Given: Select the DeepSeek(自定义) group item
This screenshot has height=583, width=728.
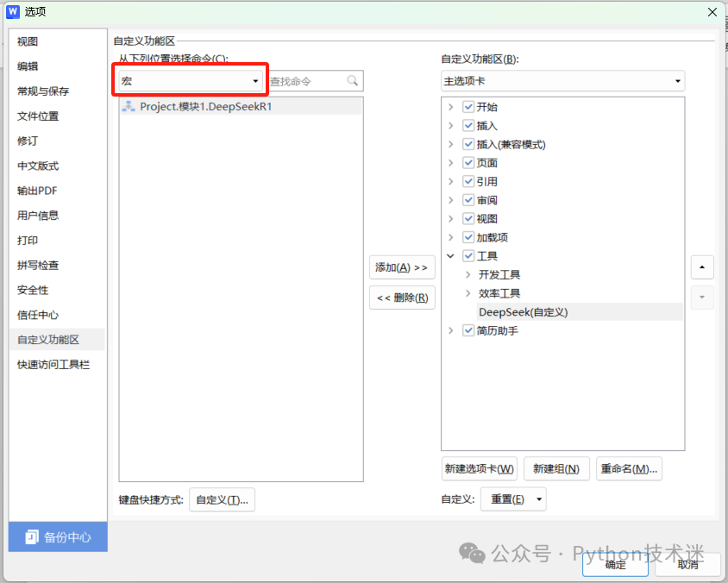Looking at the screenshot, I should tap(580, 312).
